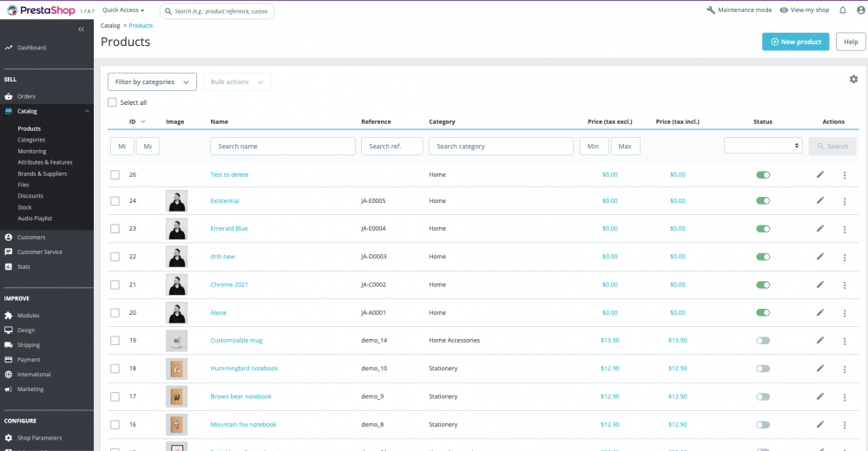Expand the Quick Access dropdown
The width and height of the screenshot is (868, 451).
(123, 10)
